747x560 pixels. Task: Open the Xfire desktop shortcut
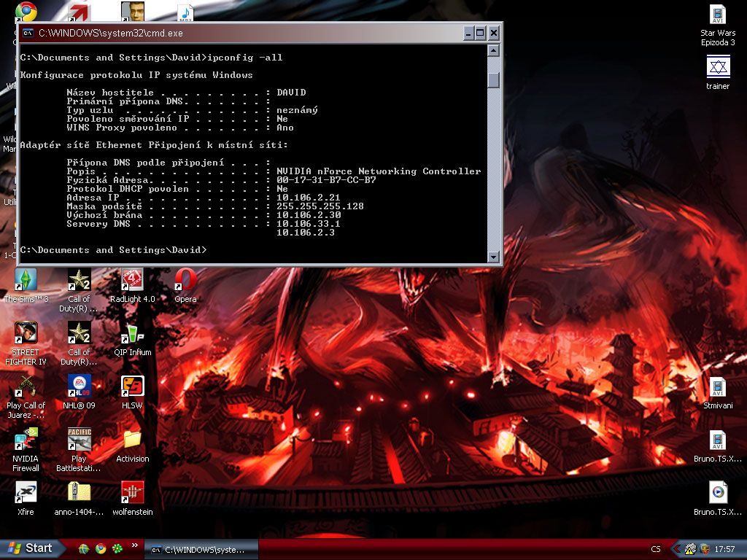[x=26, y=492]
